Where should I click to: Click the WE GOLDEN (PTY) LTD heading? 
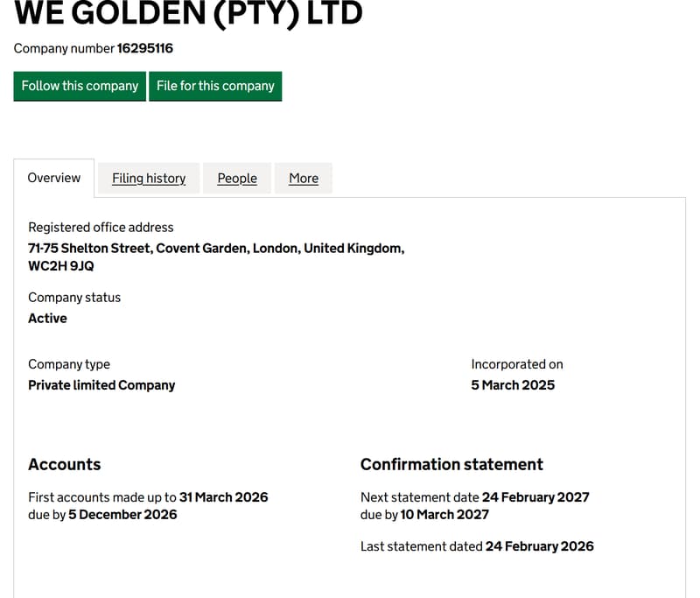pos(188,13)
